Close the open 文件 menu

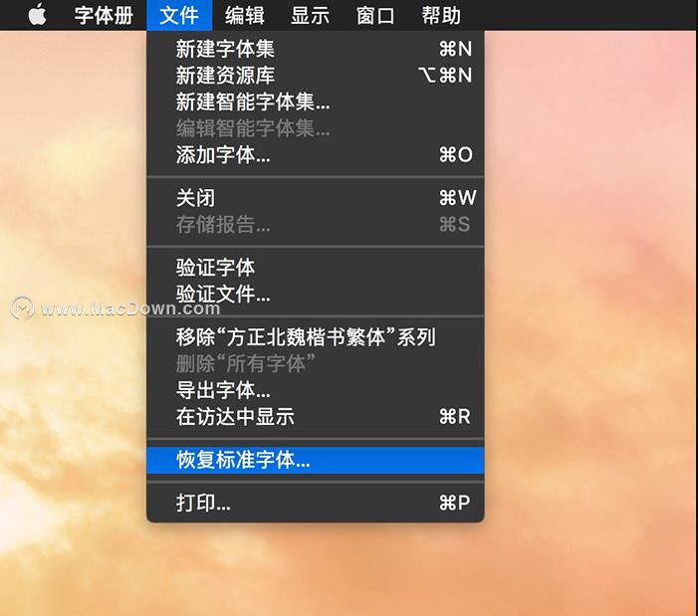[179, 15]
